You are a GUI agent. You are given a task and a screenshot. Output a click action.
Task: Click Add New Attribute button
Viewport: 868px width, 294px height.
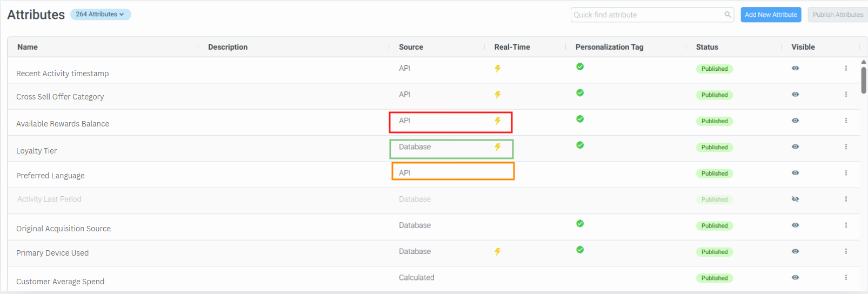coord(771,15)
